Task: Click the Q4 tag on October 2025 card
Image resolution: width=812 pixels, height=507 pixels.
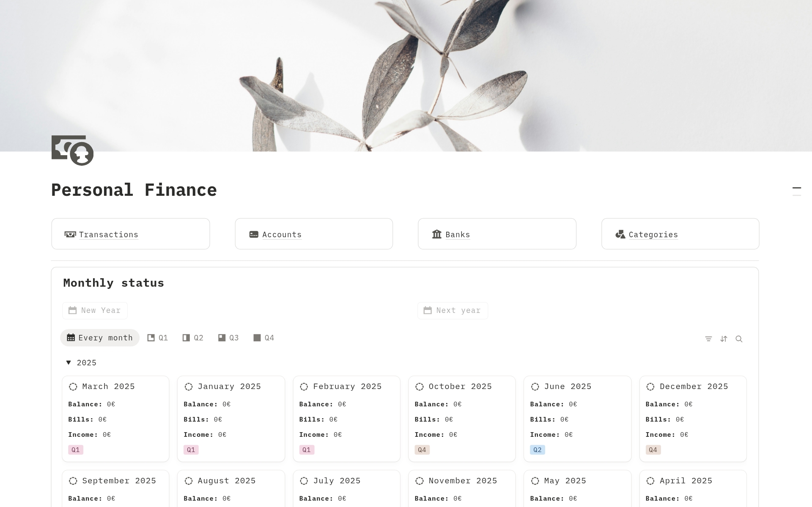Action: pyautogui.click(x=422, y=450)
